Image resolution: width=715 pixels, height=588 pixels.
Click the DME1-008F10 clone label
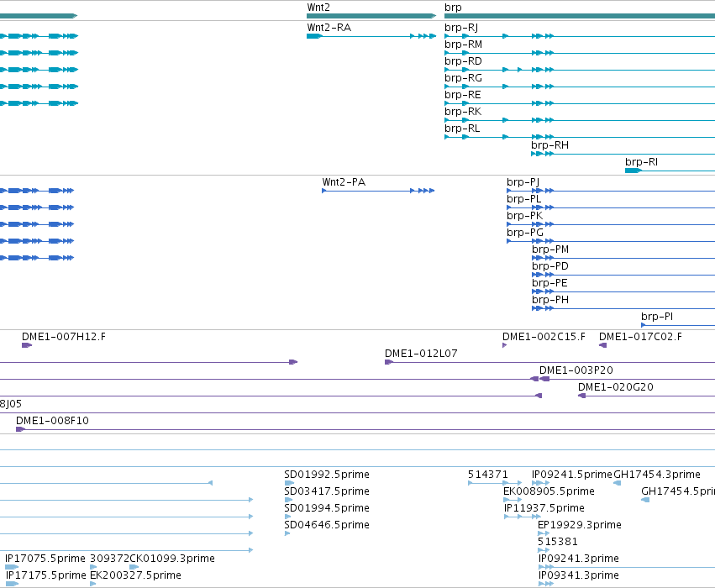tap(52, 421)
